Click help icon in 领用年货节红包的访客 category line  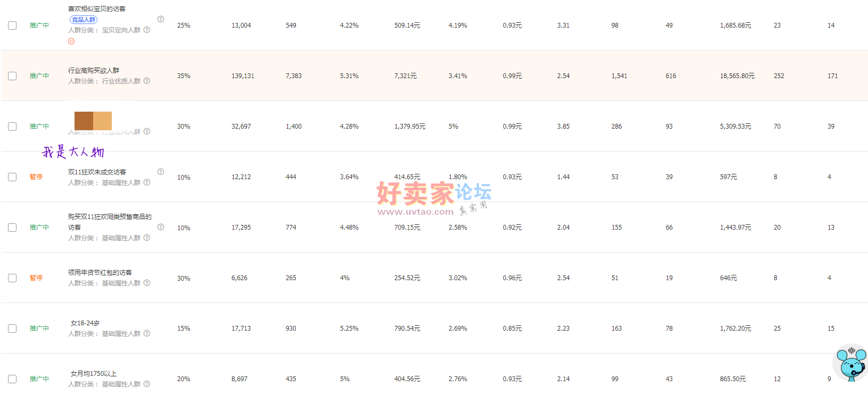(x=147, y=283)
